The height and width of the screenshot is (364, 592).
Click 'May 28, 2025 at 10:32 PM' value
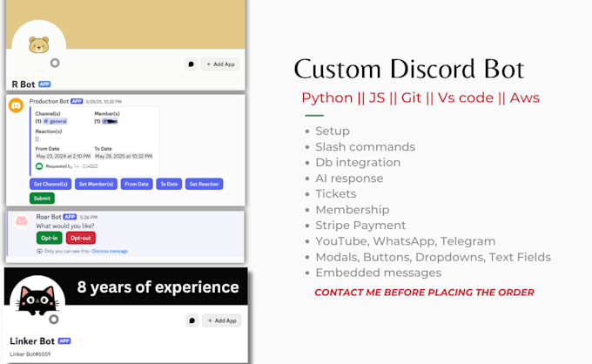point(124,156)
